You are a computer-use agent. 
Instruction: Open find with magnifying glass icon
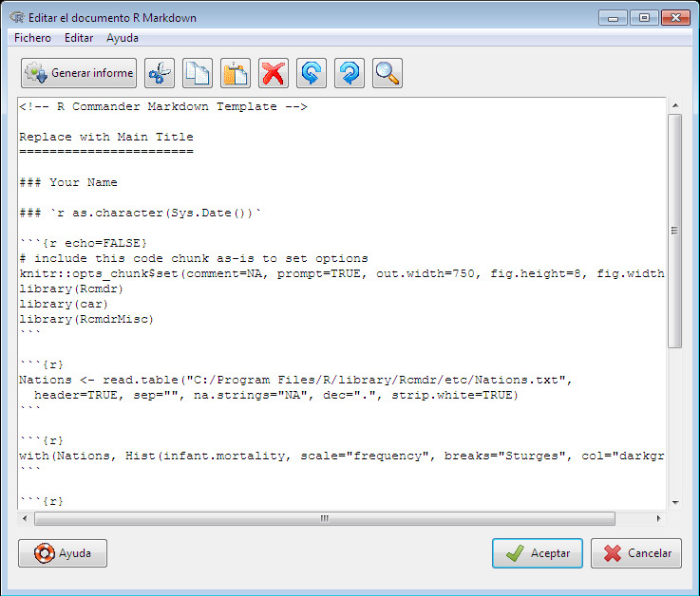[388, 73]
